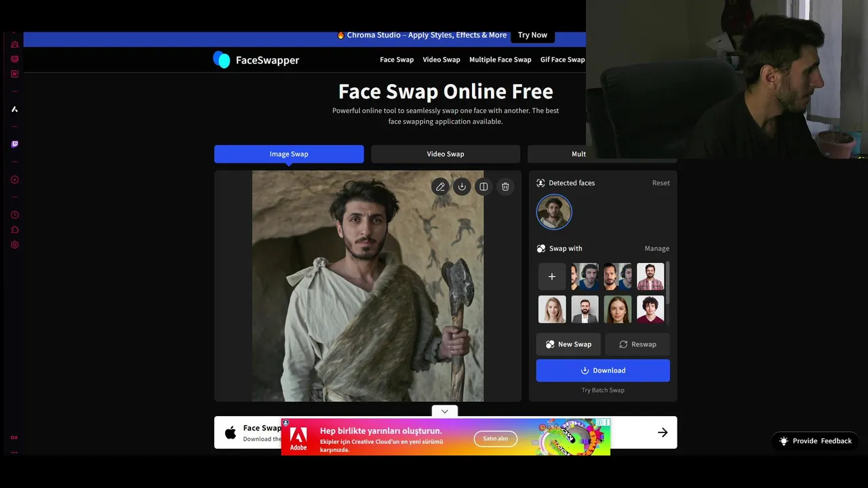
Task: Select the detected face circle thumbnail
Action: (554, 212)
